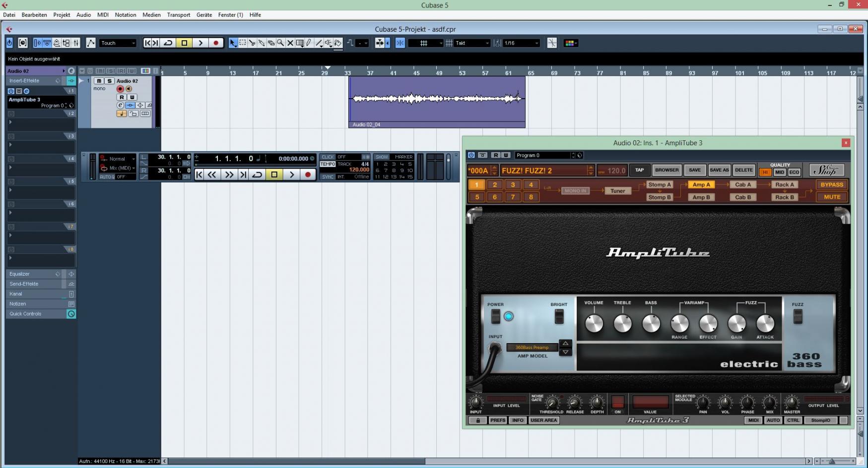Open the Transport menu
868x468 pixels.
179,15
